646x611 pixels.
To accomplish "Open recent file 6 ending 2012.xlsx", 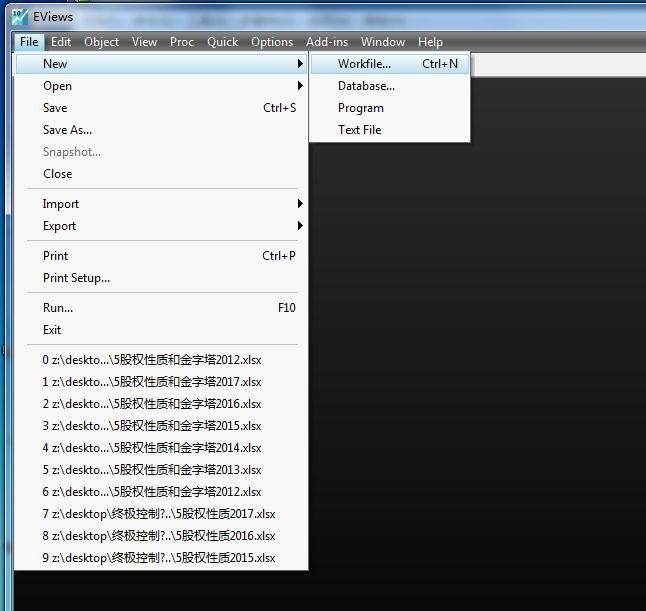I will click(x=161, y=492).
